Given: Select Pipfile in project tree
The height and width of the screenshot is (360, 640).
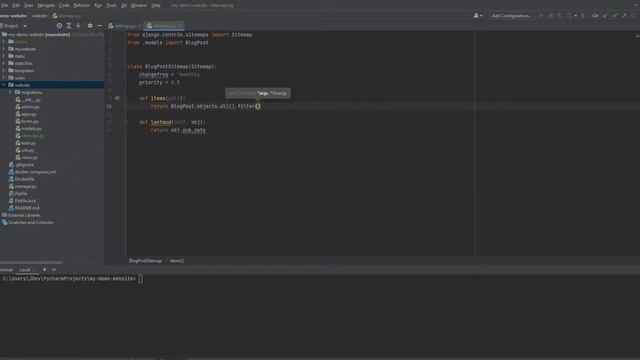Looking at the screenshot, I should click(x=18, y=193).
